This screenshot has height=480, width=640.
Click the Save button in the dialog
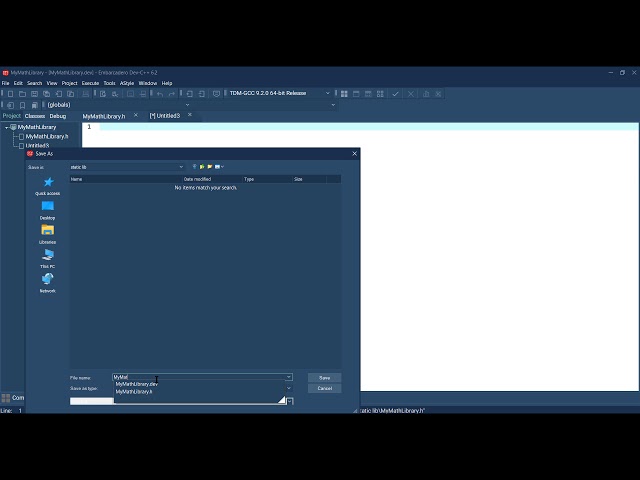[x=324, y=378]
